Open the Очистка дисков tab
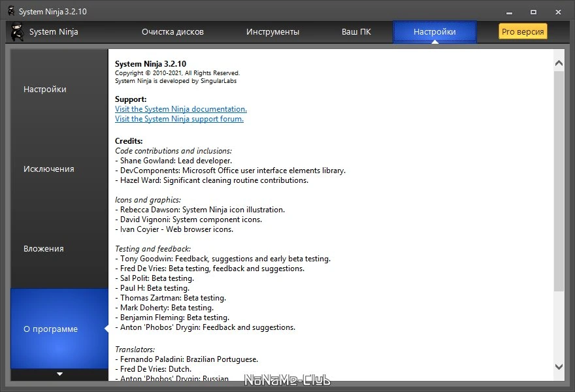 click(x=172, y=32)
